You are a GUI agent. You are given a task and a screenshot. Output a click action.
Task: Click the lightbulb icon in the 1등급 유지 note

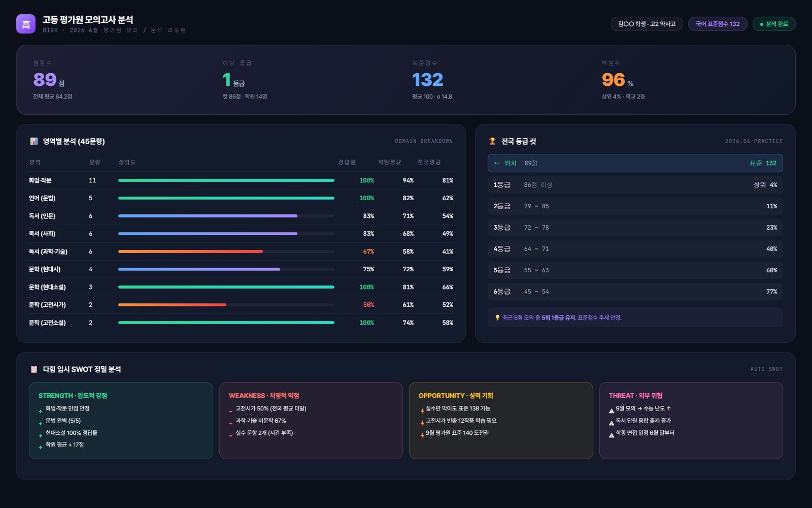point(497,317)
